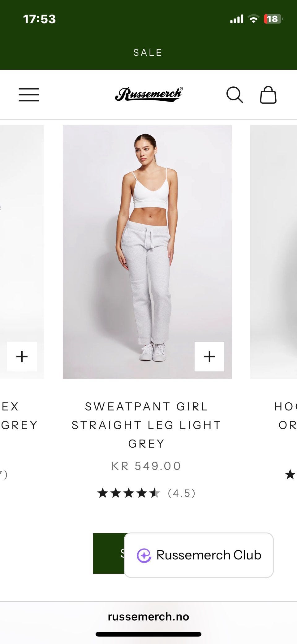Viewport: 297px width, 644px height.
Task: Tap the russemerch.no address bar
Action: 148,616
